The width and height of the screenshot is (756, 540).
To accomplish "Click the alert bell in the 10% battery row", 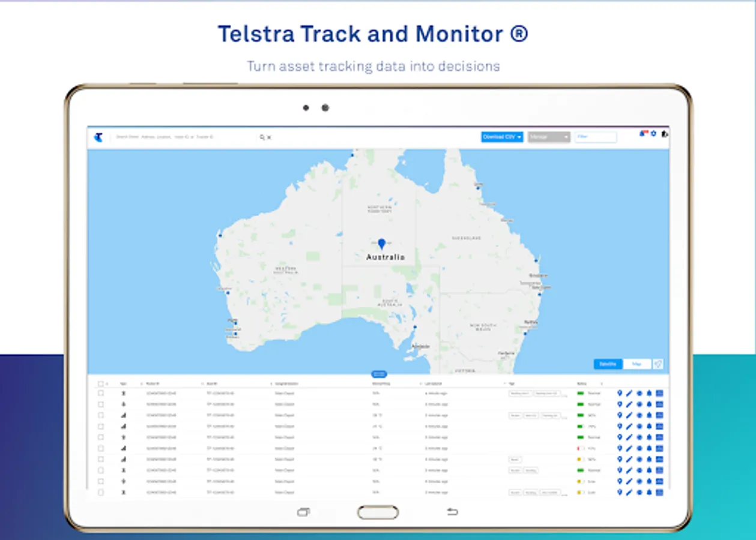I will (649, 448).
